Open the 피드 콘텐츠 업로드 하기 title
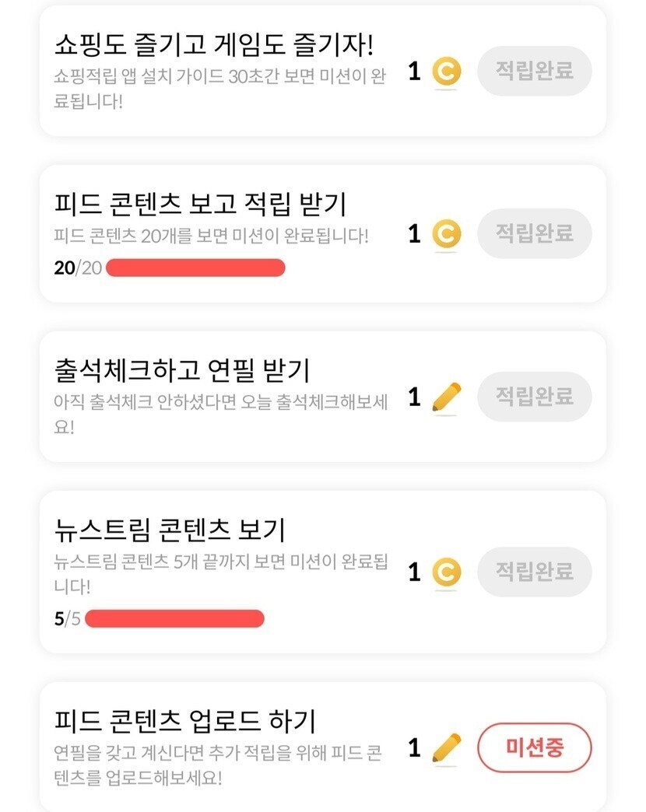The image size is (646, 812). pos(185,721)
